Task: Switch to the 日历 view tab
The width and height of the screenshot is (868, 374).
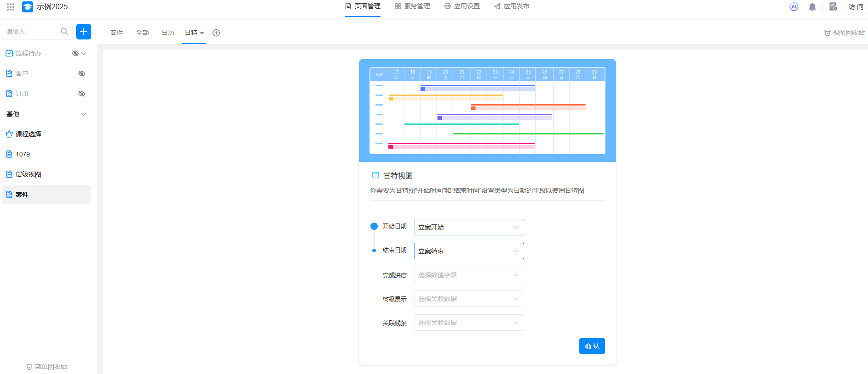Action: tap(168, 33)
